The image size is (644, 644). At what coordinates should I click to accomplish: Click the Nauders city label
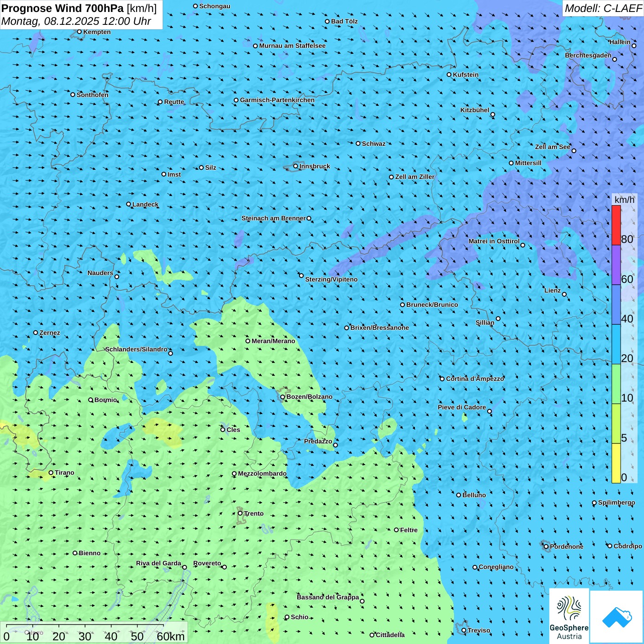[100, 273]
